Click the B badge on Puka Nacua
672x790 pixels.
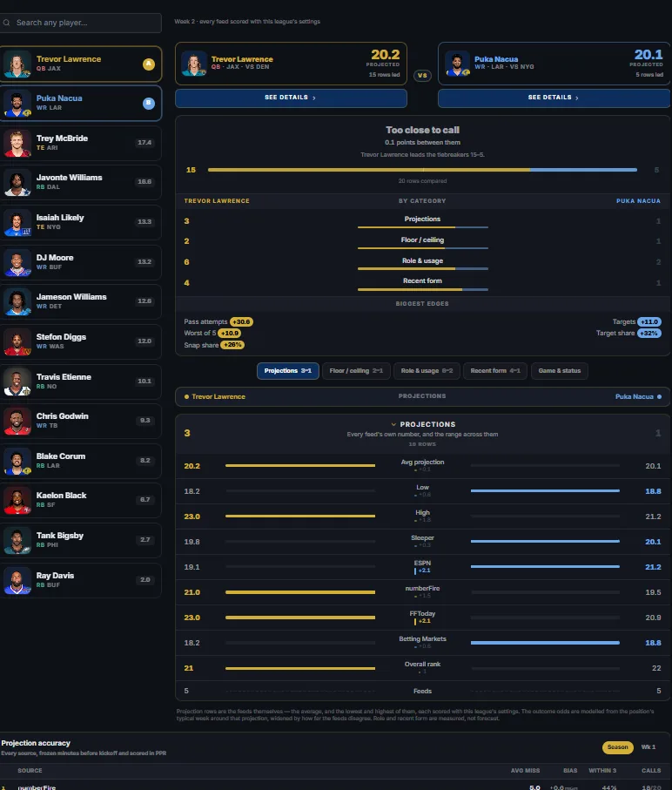(x=149, y=104)
